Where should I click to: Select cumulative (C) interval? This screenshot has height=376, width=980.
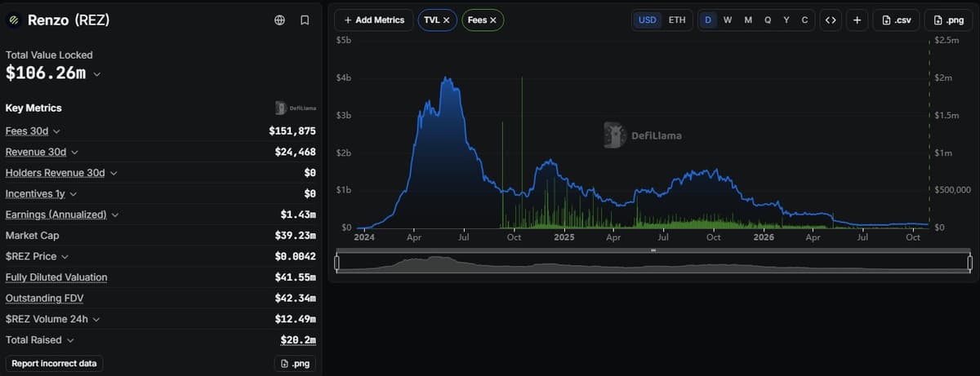click(x=805, y=20)
